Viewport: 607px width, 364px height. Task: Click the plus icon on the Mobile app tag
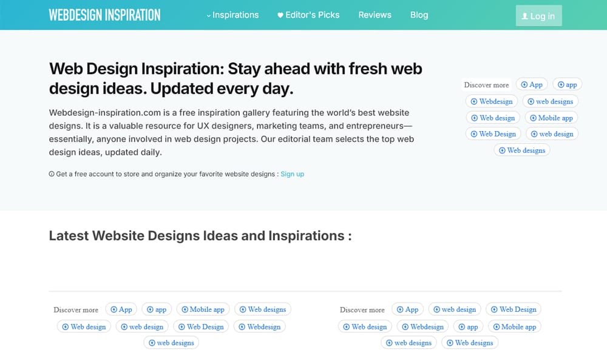pyautogui.click(x=535, y=118)
